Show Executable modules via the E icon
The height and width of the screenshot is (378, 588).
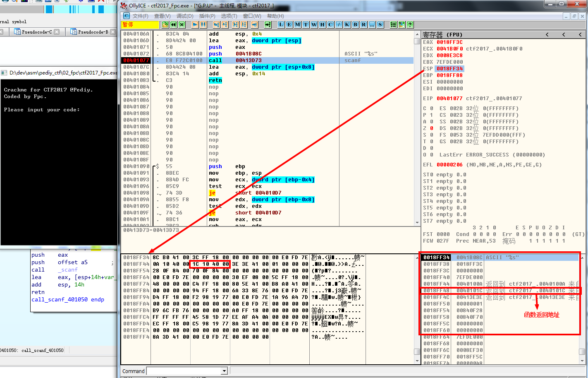[x=289, y=24]
